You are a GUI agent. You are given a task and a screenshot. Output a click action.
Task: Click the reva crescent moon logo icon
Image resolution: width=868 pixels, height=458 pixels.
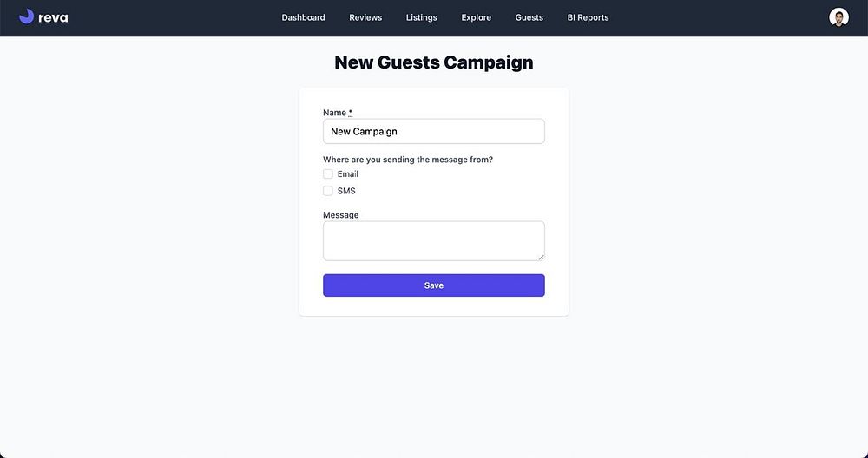pos(26,16)
